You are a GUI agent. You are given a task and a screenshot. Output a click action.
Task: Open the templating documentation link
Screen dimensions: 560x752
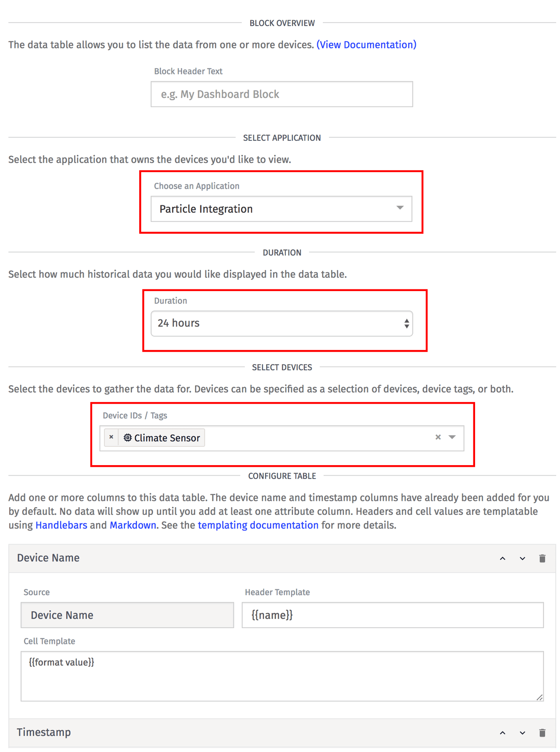258,525
